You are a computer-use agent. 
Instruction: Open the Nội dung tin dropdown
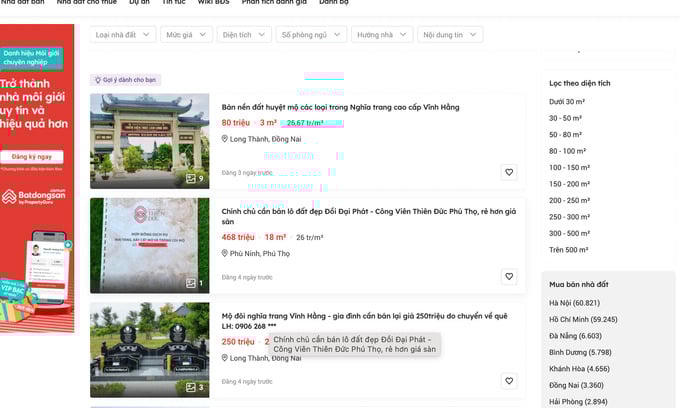450,35
